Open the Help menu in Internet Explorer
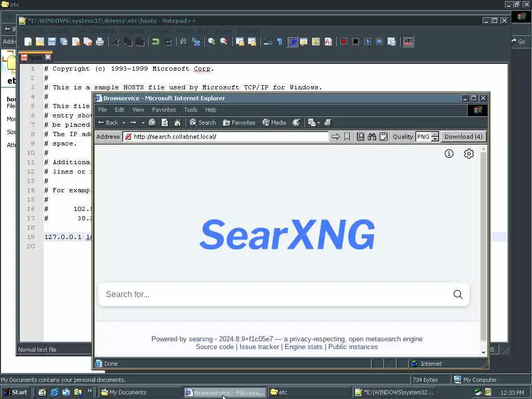This screenshot has width=532, height=399. coord(211,110)
